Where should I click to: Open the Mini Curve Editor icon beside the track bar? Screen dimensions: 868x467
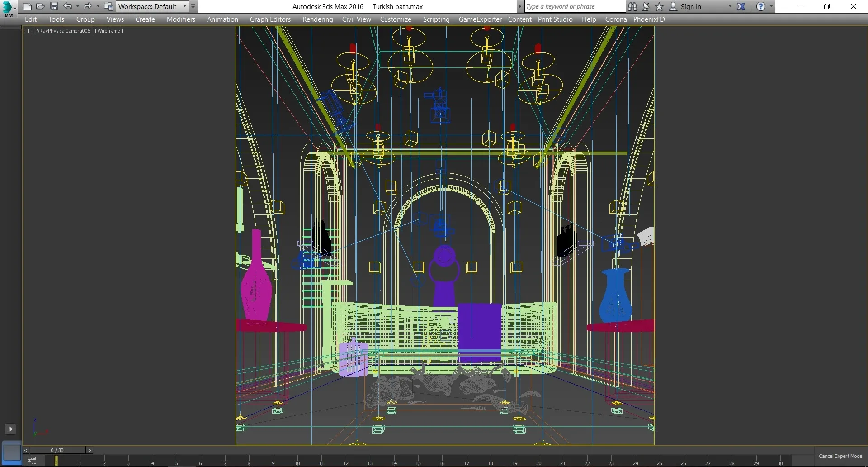tap(32, 461)
